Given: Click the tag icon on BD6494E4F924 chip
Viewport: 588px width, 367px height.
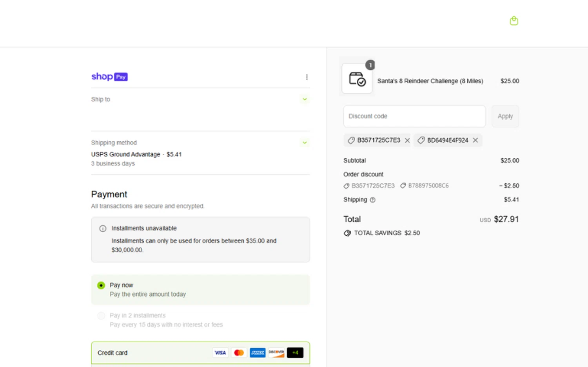Looking at the screenshot, I should point(421,140).
